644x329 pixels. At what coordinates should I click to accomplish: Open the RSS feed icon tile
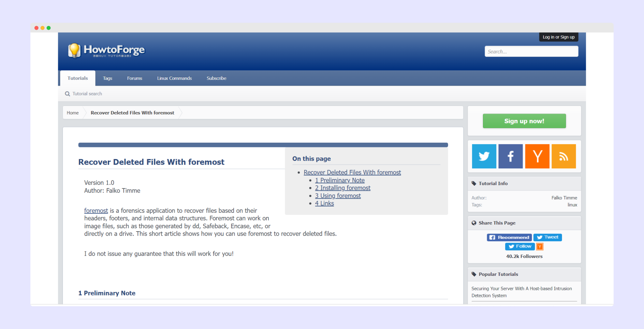coord(563,156)
